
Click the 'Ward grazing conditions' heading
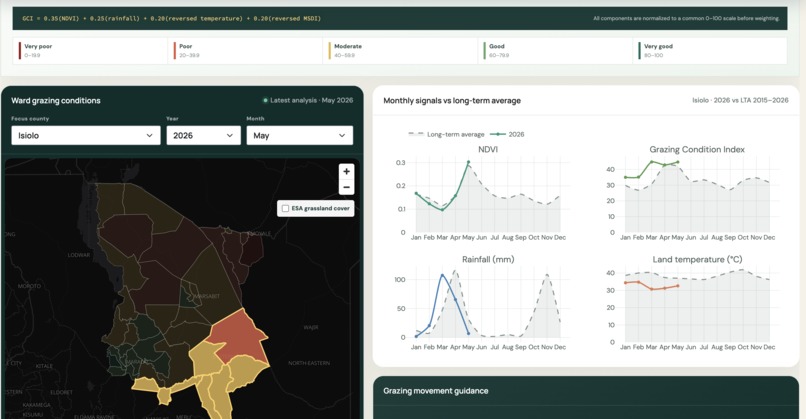coord(56,100)
